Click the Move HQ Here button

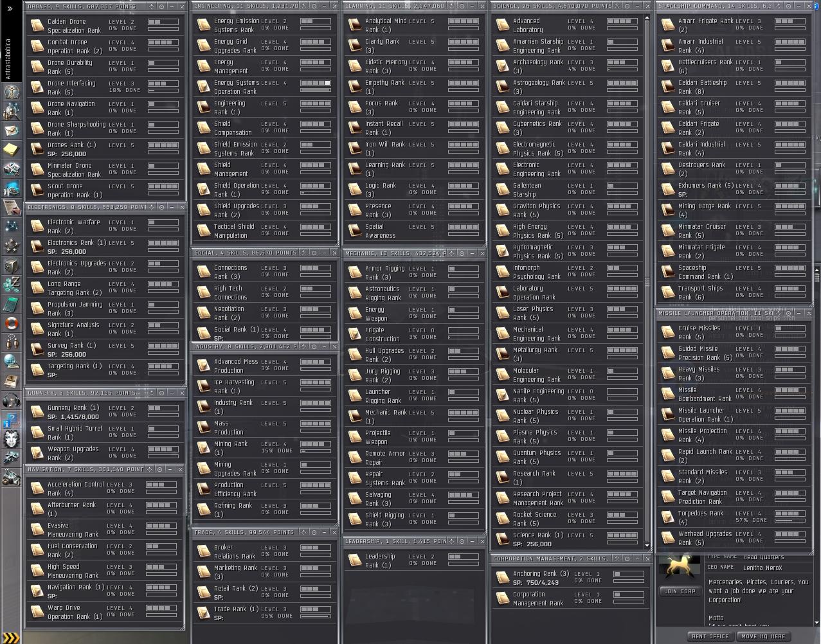(762, 636)
